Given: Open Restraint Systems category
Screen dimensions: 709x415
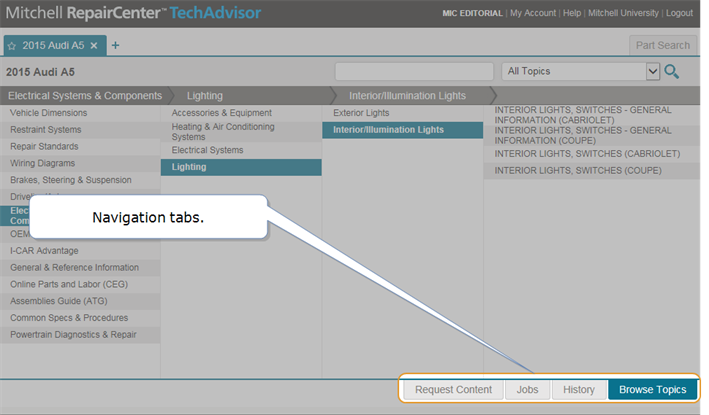Looking at the screenshot, I should pyautogui.click(x=80, y=130).
